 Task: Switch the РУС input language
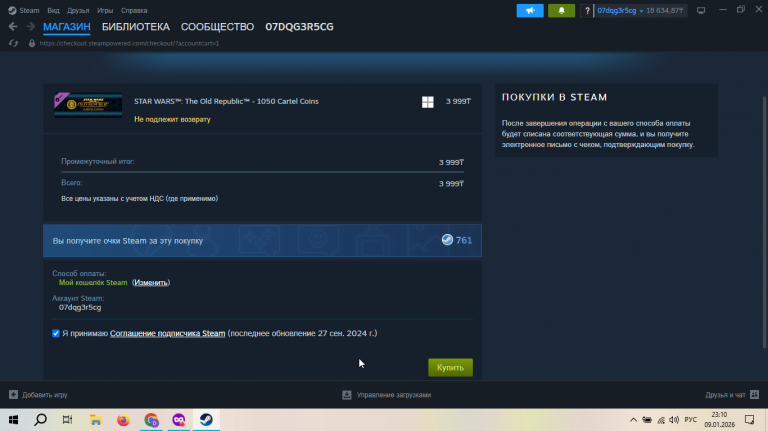point(691,420)
